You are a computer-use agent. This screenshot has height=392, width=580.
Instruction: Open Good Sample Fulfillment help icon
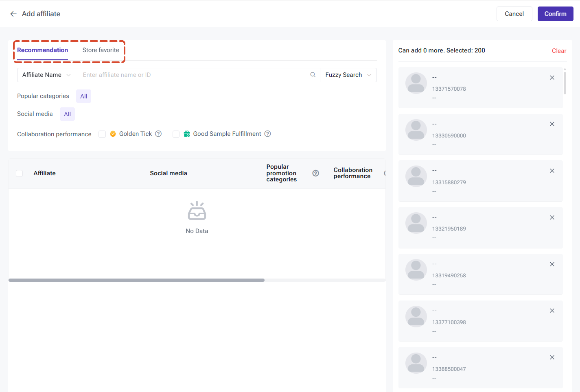point(267,134)
